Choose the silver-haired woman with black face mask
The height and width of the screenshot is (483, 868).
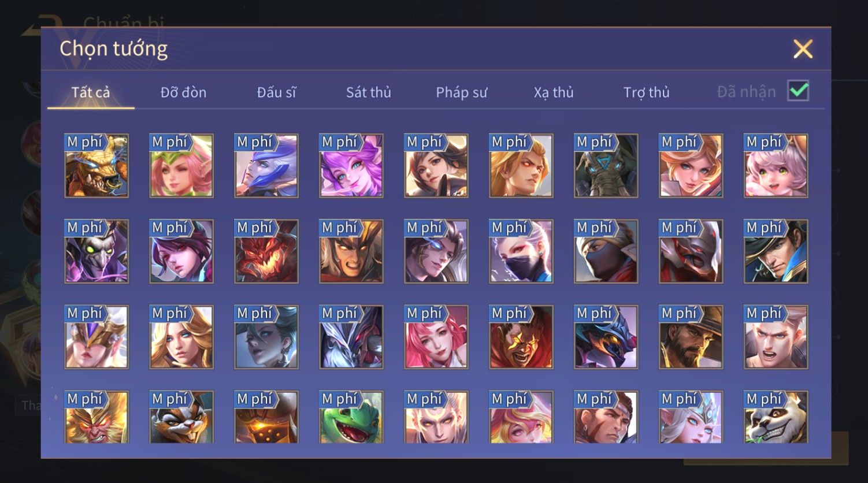(521, 251)
